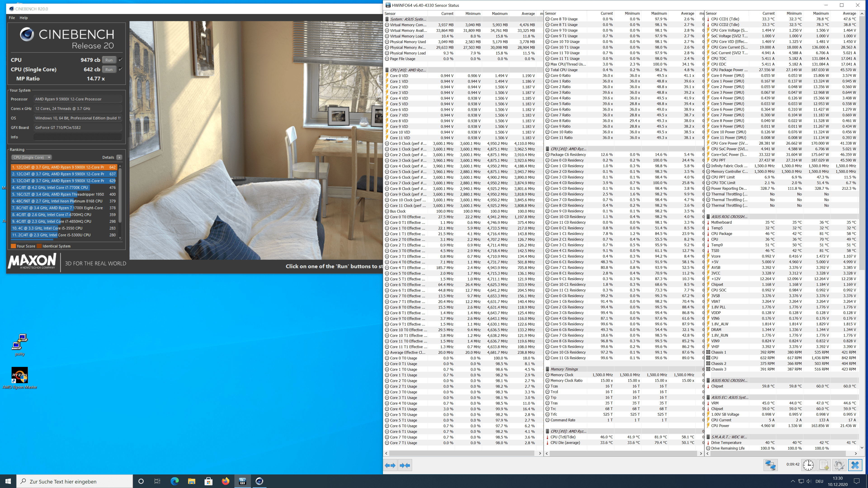This screenshot has height=488, width=868.
Task: Open Cinebench File menu
Action: (12, 18)
